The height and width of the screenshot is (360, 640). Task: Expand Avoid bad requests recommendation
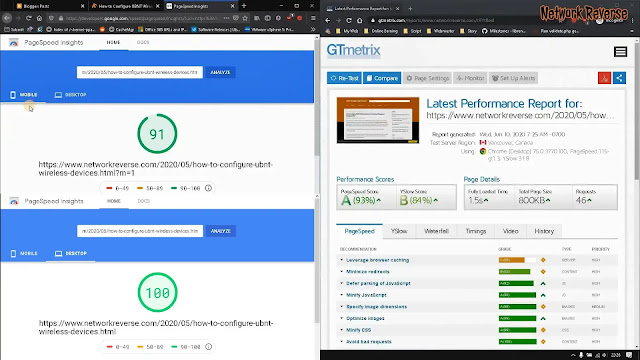[x=369, y=342]
